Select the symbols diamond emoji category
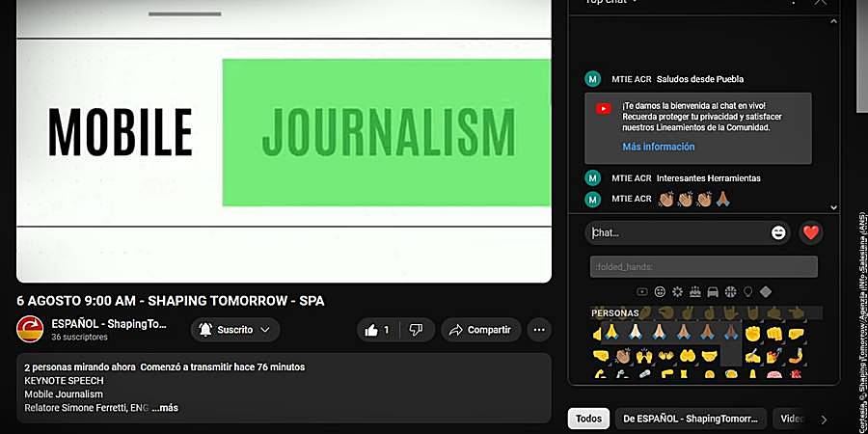The image size is (868, 434). coord(766,291)
